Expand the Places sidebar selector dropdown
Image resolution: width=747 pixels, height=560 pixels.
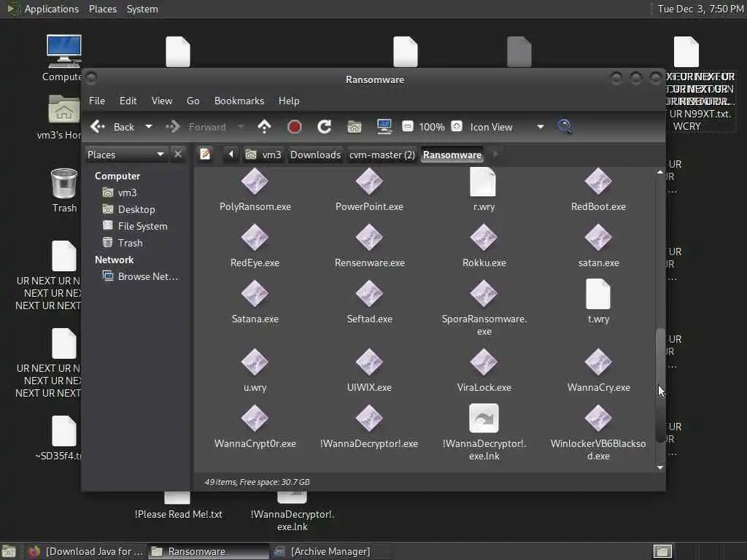[x=125, y=155]
